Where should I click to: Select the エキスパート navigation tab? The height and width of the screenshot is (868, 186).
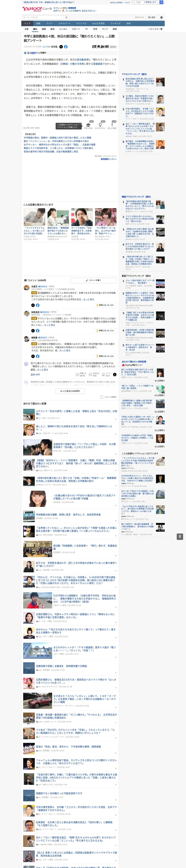coord(64,23)
